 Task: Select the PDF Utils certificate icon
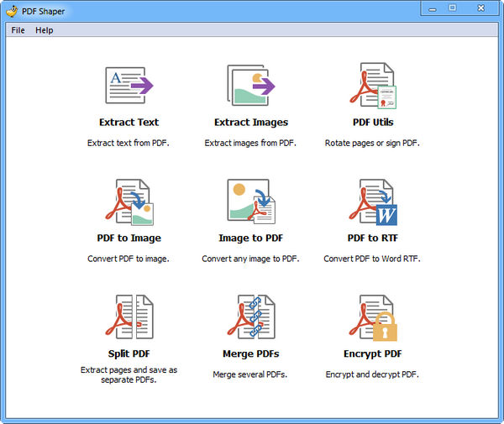click(372, 86)
